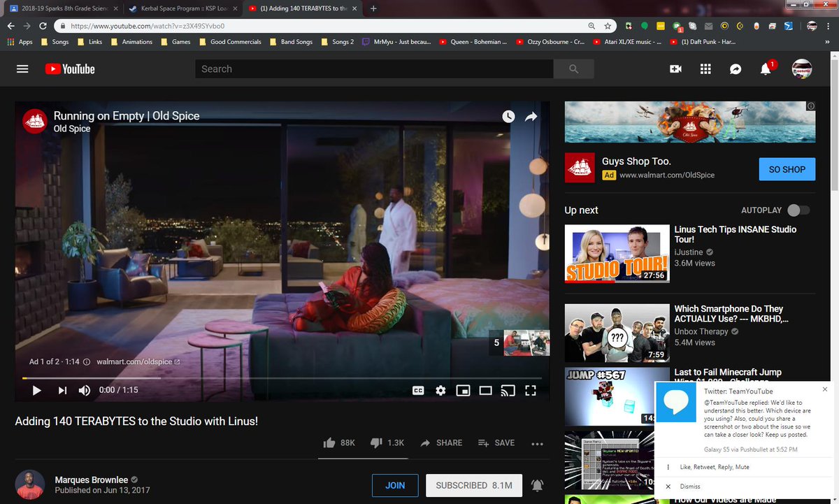Enable the miniplayer
This screenshot has width=839, height=504.
coord(463,390)
